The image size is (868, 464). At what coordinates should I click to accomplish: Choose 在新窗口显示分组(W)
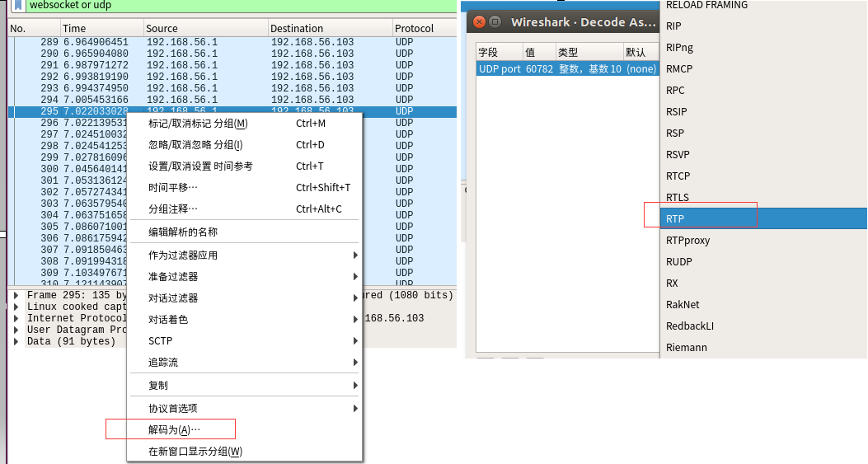coord(245,452)
